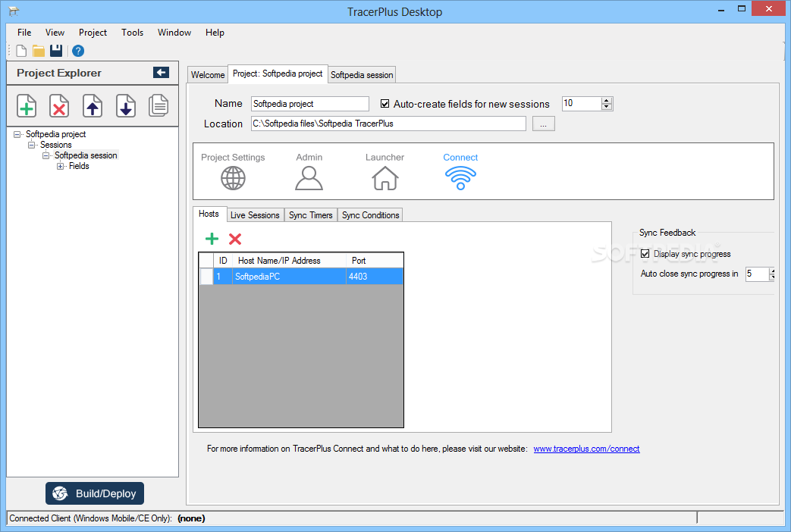Move session up with up arrow page icon
The height and width of the screenshot is (532, 791).
[x=93, y=106]
